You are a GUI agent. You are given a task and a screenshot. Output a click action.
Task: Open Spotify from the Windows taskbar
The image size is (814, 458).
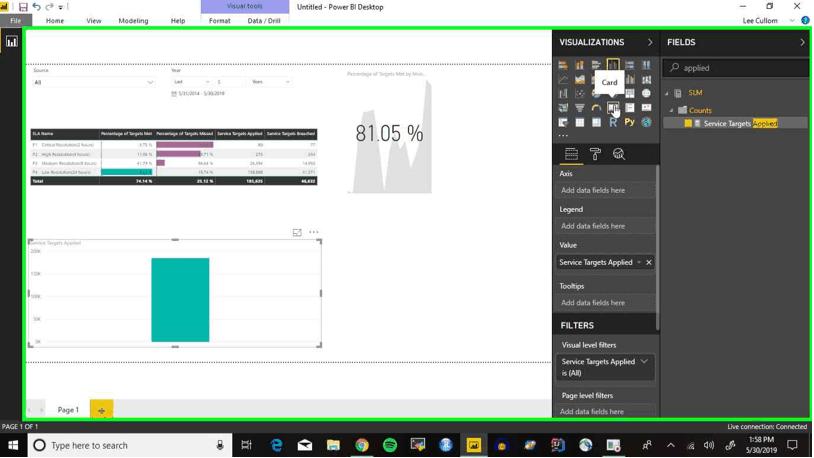(390, 445)
